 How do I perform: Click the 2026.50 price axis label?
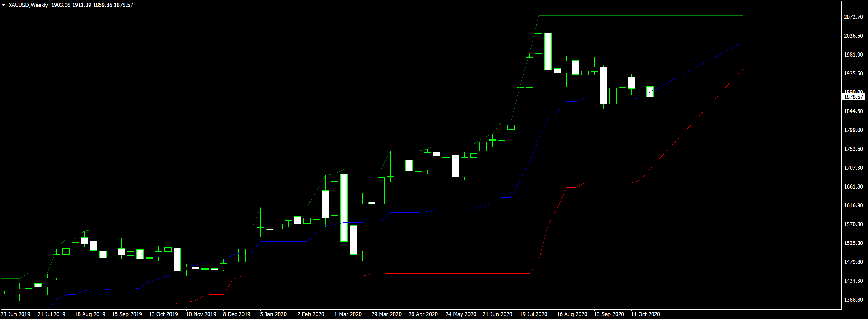pyautogui.click(x=854, y=36)
